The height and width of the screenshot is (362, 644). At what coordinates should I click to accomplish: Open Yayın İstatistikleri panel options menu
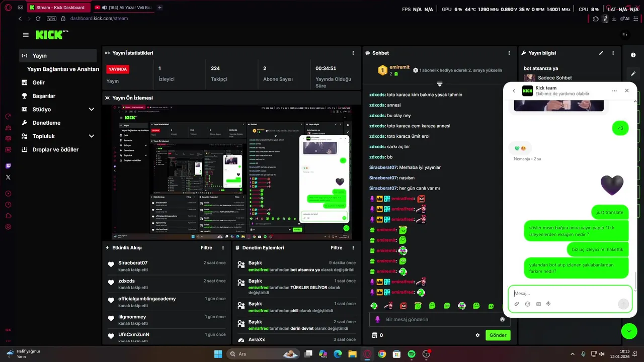pos(353,53)
